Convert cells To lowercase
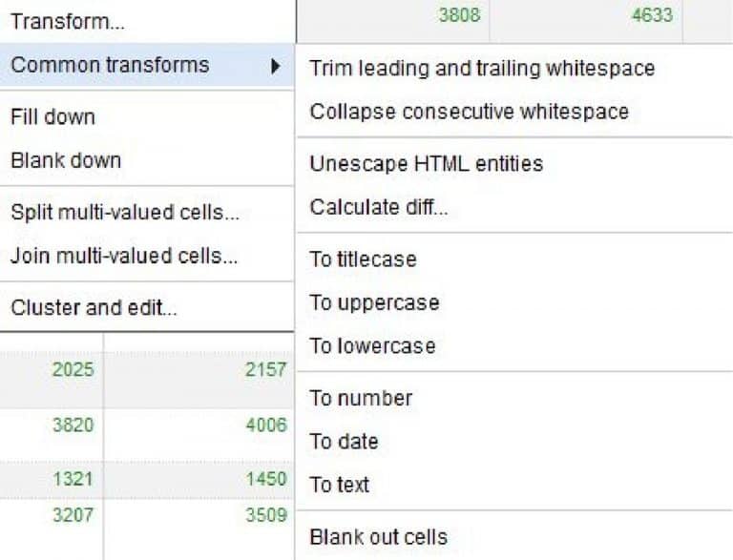 (372, 345)
